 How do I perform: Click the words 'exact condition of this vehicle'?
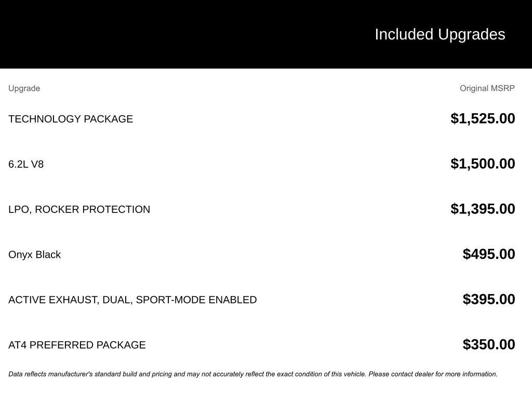click(321, 374)
